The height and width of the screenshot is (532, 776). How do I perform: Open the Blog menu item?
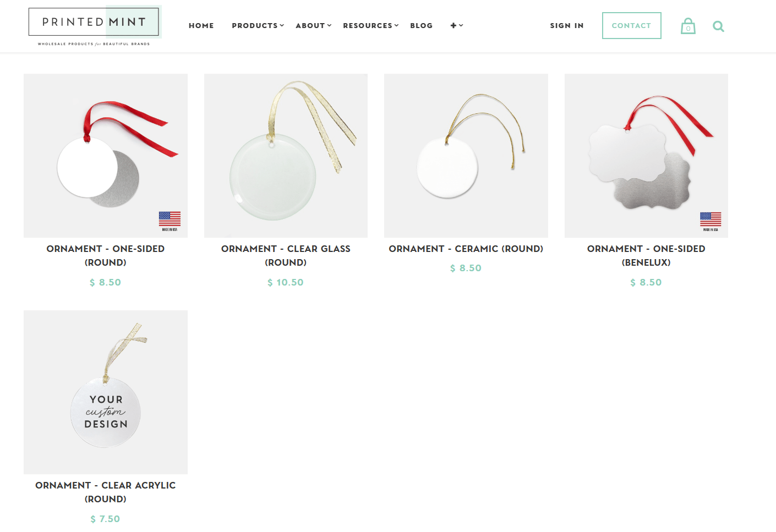click(x=422, y=25)
